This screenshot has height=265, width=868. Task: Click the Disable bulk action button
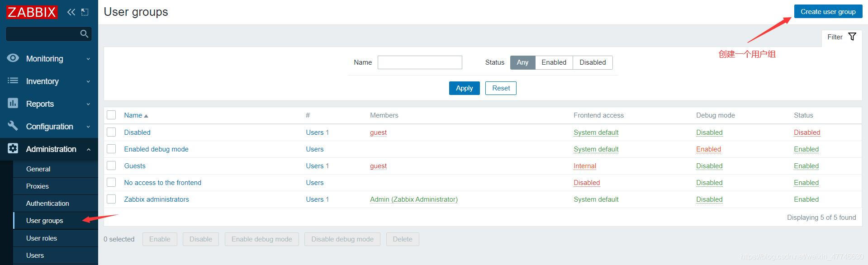coord(201,239)
